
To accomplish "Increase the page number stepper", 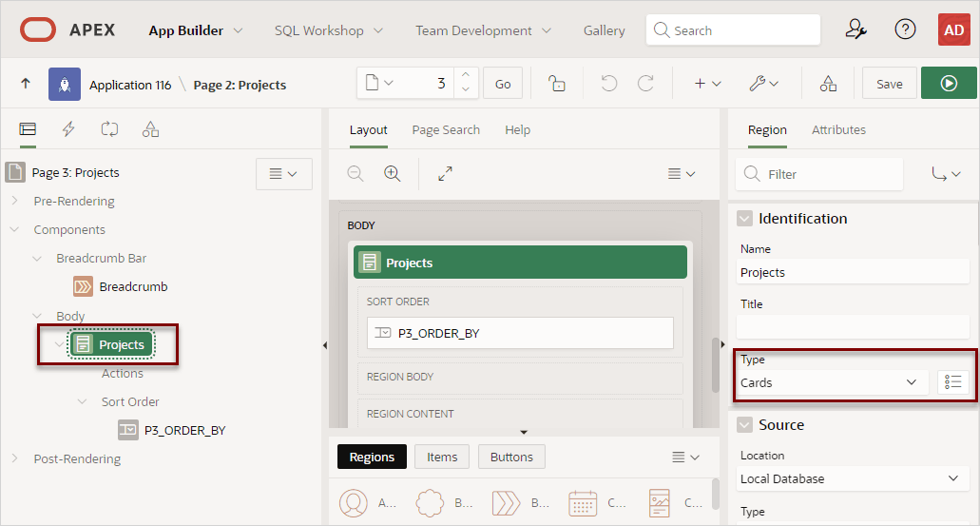I will point(466,74).
